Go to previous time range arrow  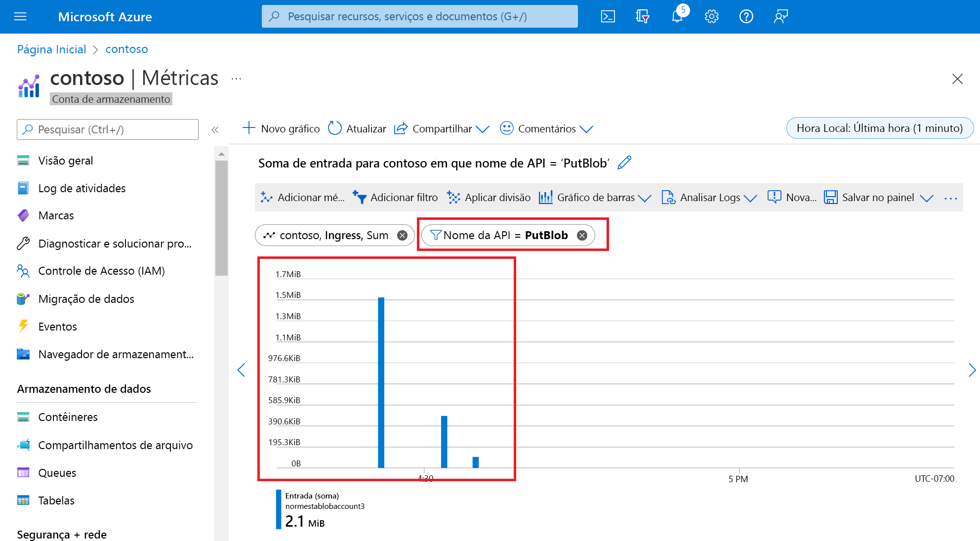coord(241,370)
